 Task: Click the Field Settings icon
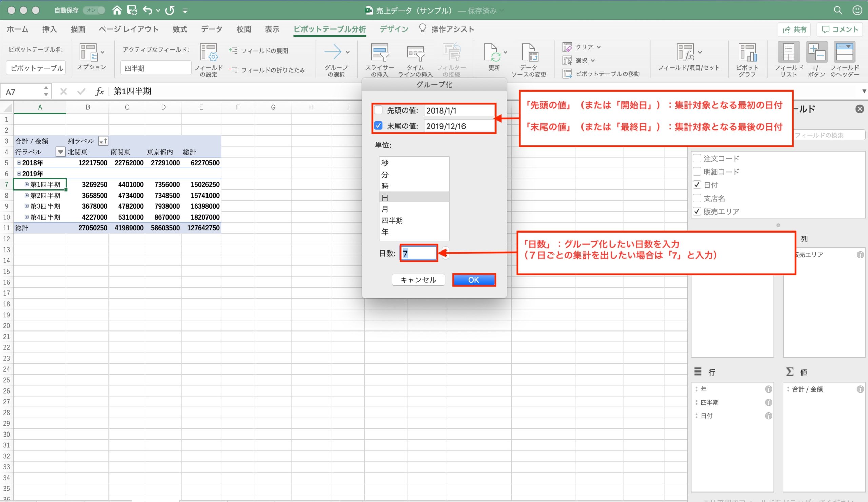209,53
